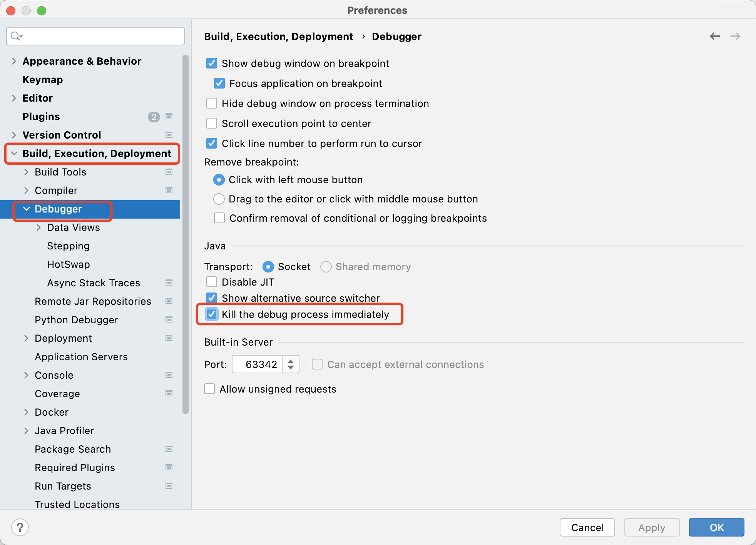Expand the Data Views node
The height and width of the screenshot is (545, 756).
[38, 227]
